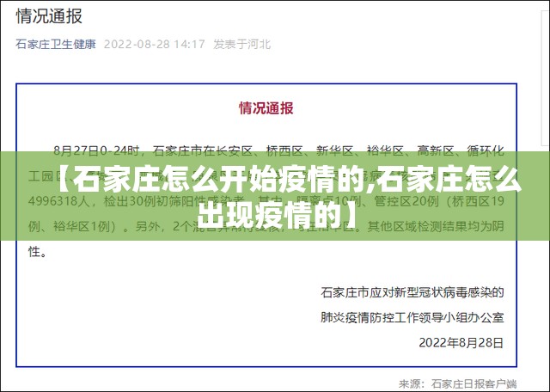This screenshot has height=392, width=550.
Task: Click the 发表于河北 location label
Action: 241,44
